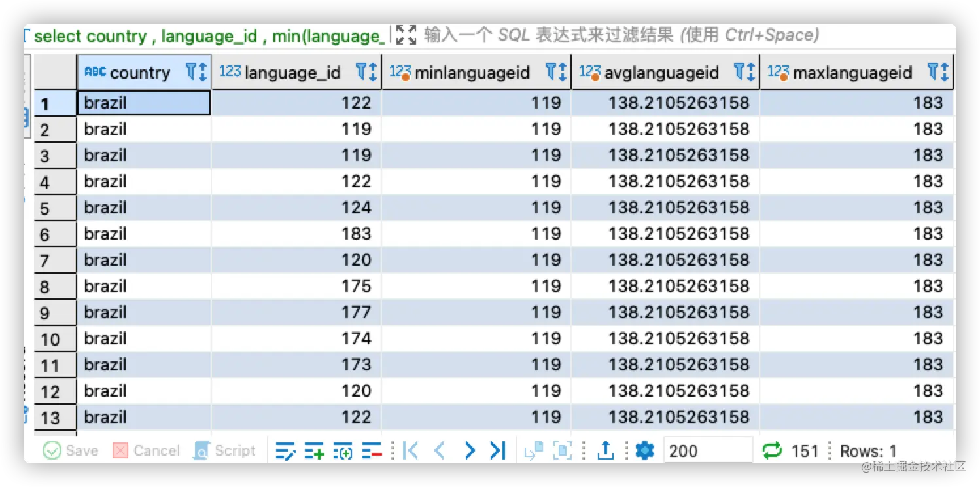Click the fetch size field showing 200
This screenshot has height=487, width=980.
709,450
